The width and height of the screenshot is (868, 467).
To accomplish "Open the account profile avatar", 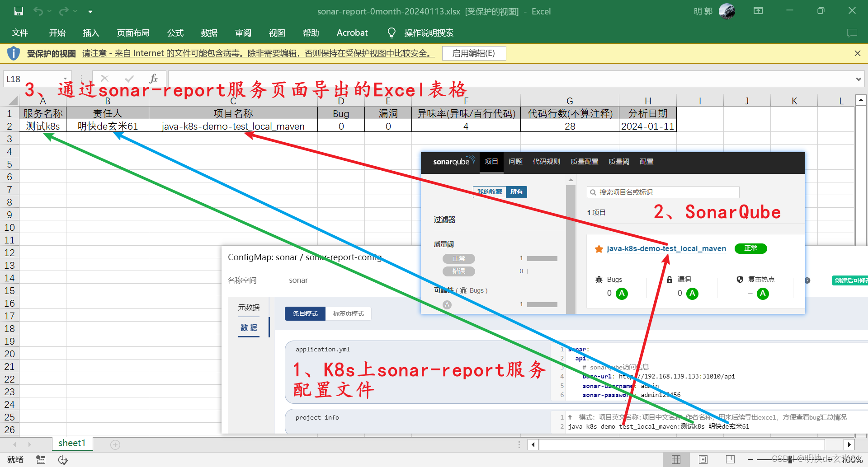I will click(x=726, y=11).
